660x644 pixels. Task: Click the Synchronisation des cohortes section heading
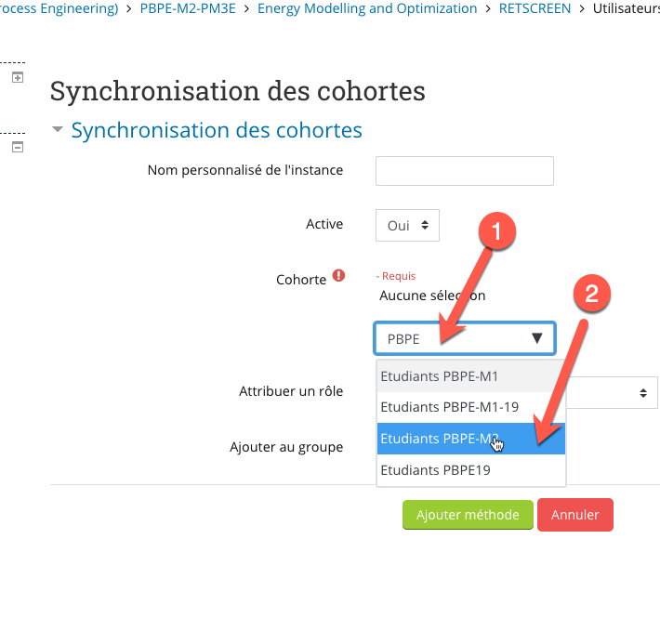coord(217,130)
